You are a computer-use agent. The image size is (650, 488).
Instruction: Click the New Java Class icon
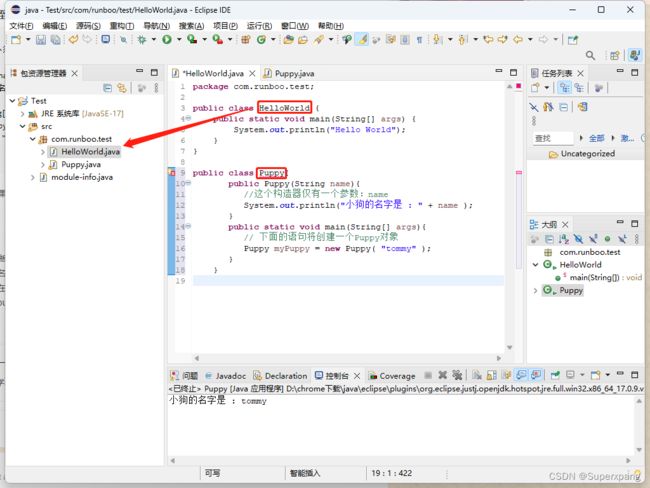click(x=261, y=40)
